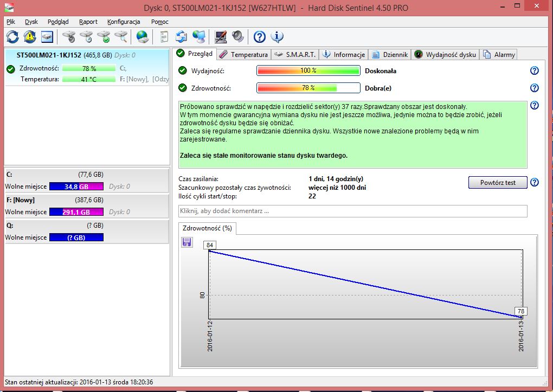This screenshot has height=392, width=553.
Task: Click the speaker sound icon in toolbar
Action: (237, 37)
